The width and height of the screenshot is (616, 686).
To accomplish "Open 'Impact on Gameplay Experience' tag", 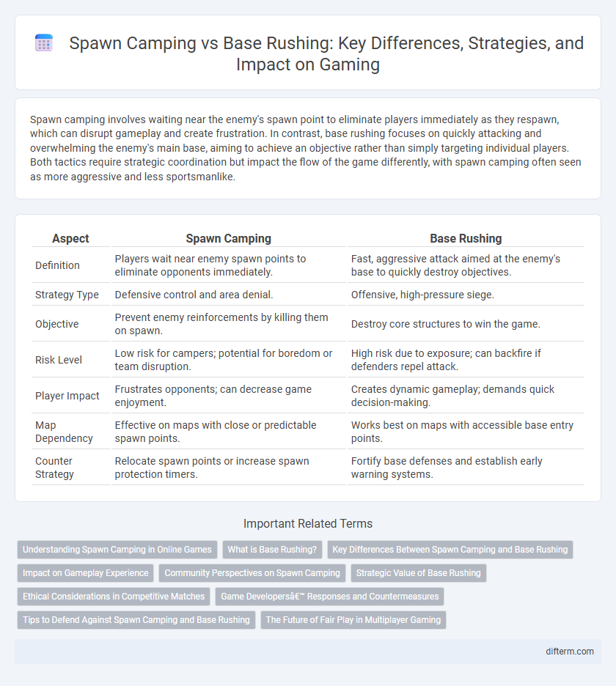I will pos(85,573).
